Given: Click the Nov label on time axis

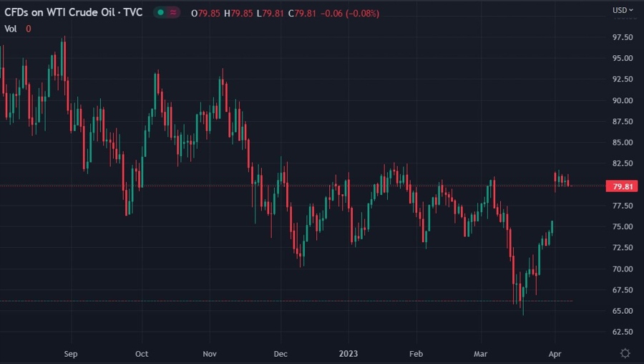Looking at the screenshot, I should 210,354.
